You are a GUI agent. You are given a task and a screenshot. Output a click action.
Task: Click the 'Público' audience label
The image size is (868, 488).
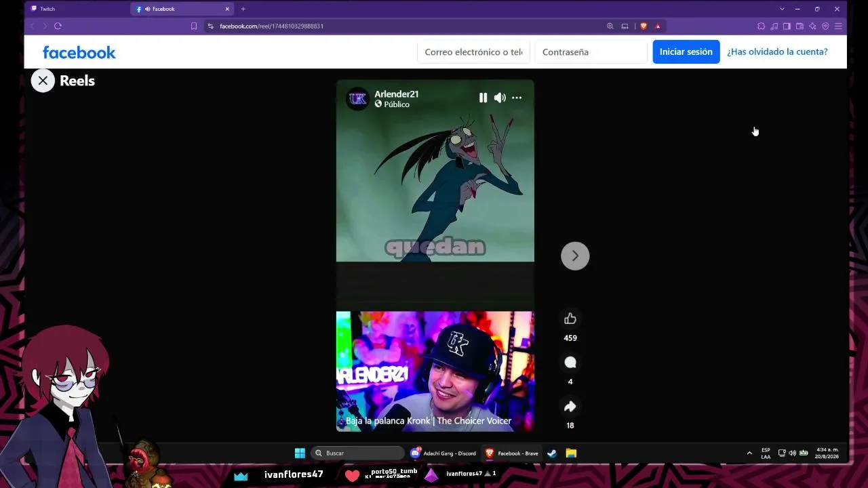pyautogui.click(x=397, y=105)
